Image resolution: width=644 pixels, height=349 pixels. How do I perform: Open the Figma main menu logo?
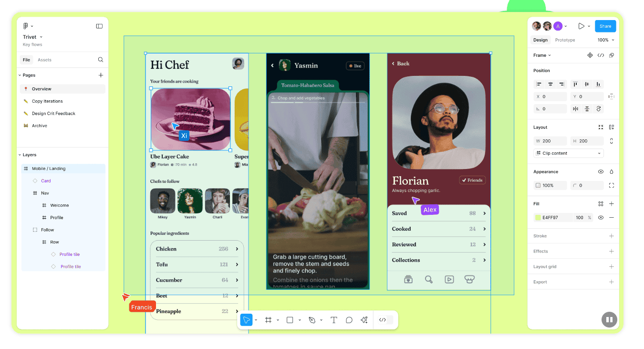(x=26, y=26)
